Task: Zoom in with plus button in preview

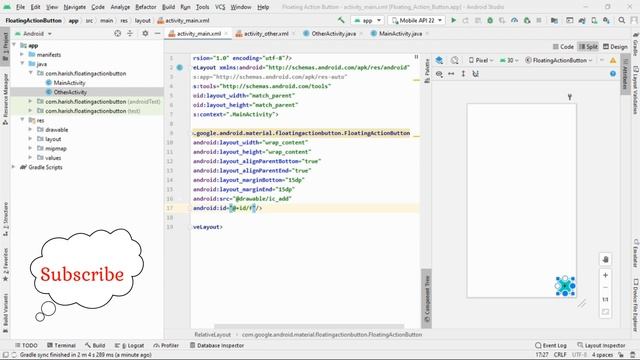Action: 605,275
